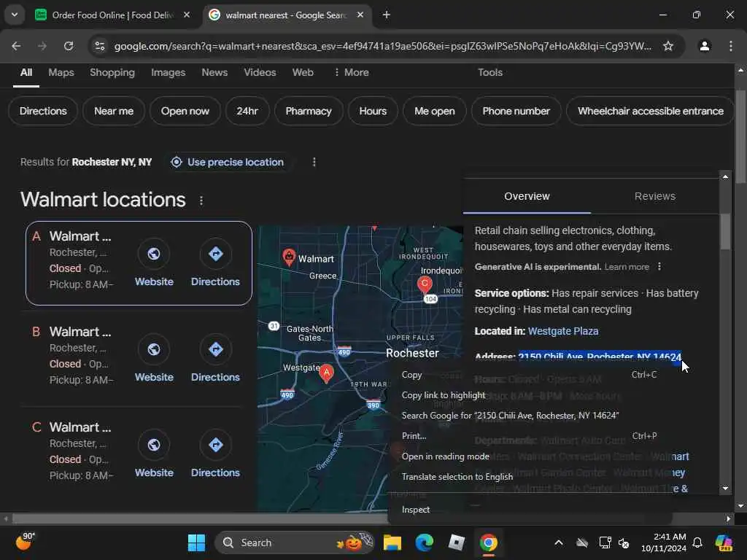Open Chrome's three-dot menu

point(731,46)
